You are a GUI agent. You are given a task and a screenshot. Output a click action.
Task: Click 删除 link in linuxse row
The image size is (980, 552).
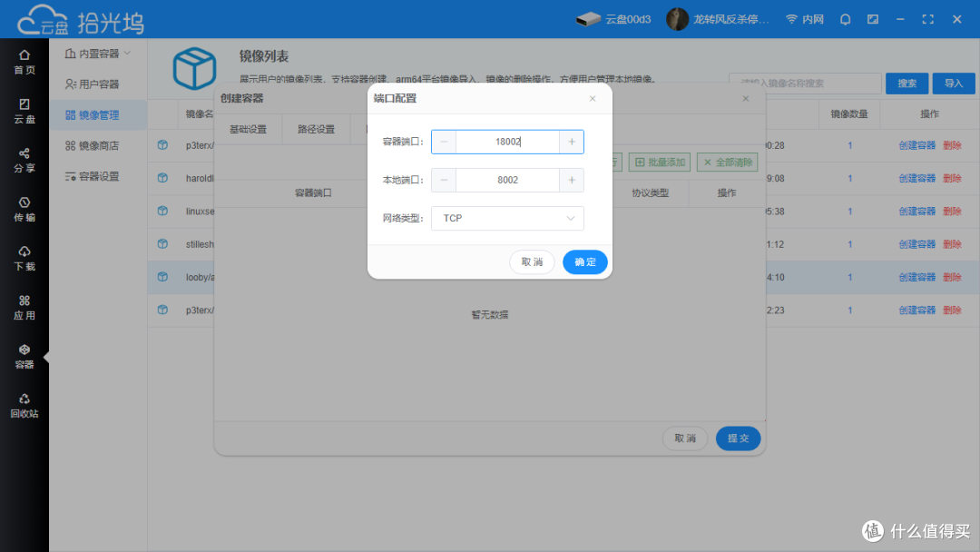point(952,212)
